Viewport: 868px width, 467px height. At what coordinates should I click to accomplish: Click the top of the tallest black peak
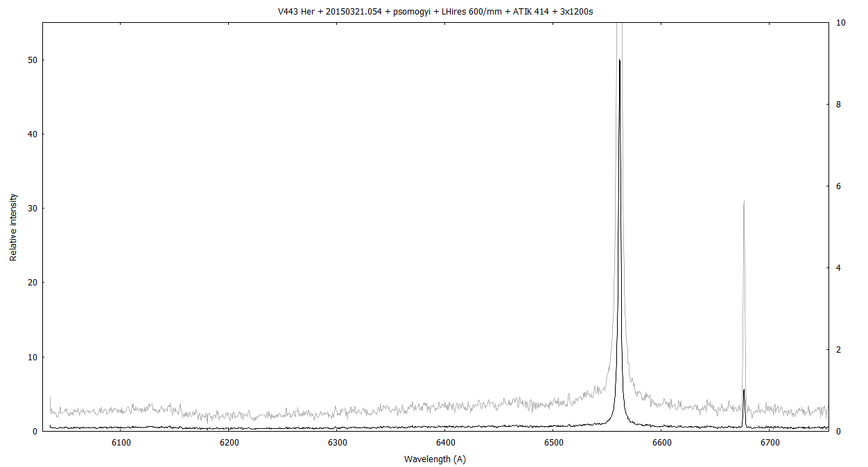click(x=619, y=60)
